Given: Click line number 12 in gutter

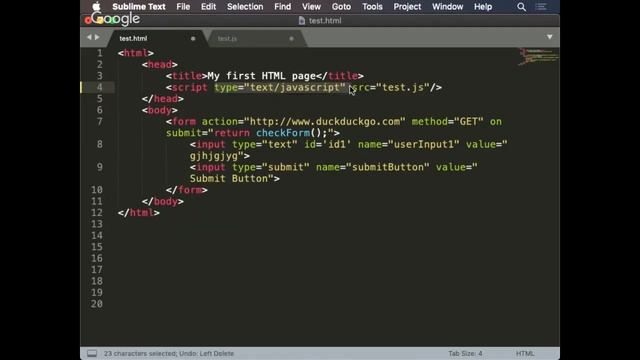Looking at the screenshot, I should pyautogui.click(x=97, y=213).
